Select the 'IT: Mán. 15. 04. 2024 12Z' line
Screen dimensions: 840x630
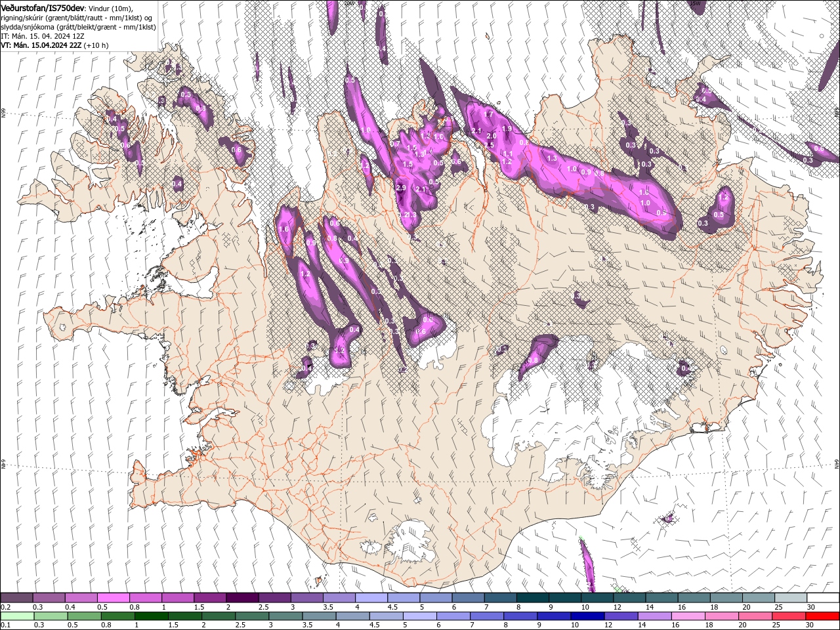click(x=43, y=35)
